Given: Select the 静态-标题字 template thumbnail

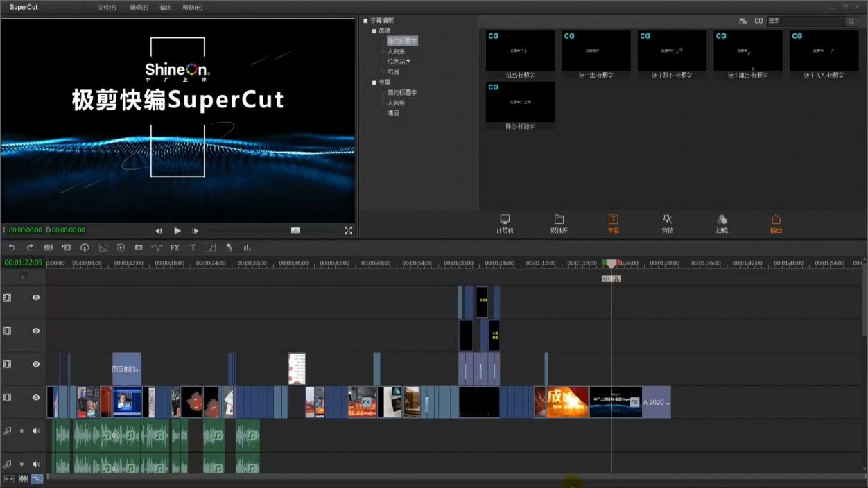Looking at the screenshot, I should point(520,103).
